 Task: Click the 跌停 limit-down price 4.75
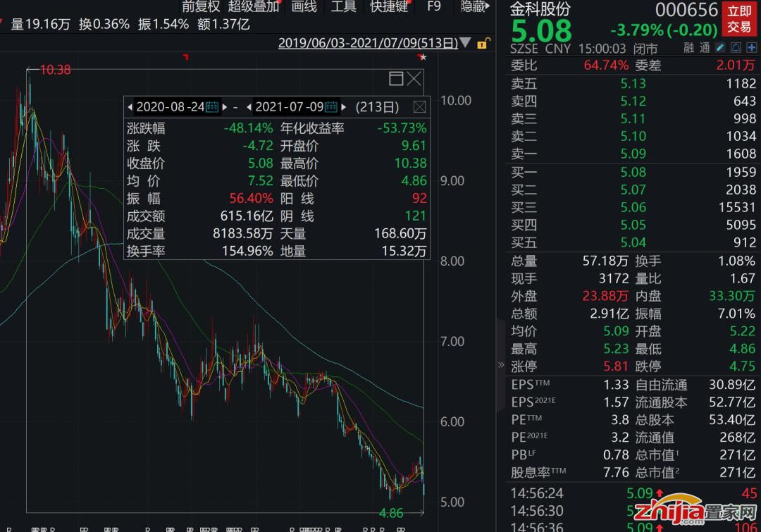pos(743,366)
